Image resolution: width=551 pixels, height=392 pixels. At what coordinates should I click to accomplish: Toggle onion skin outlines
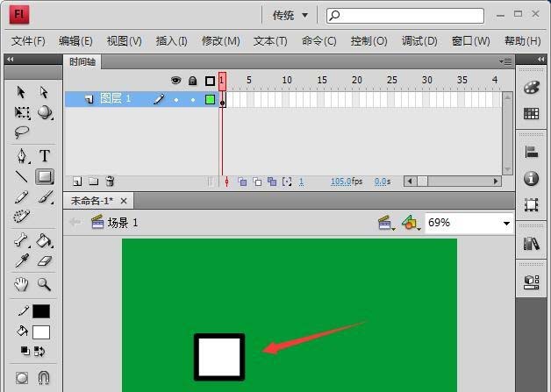tap(257, 182)
